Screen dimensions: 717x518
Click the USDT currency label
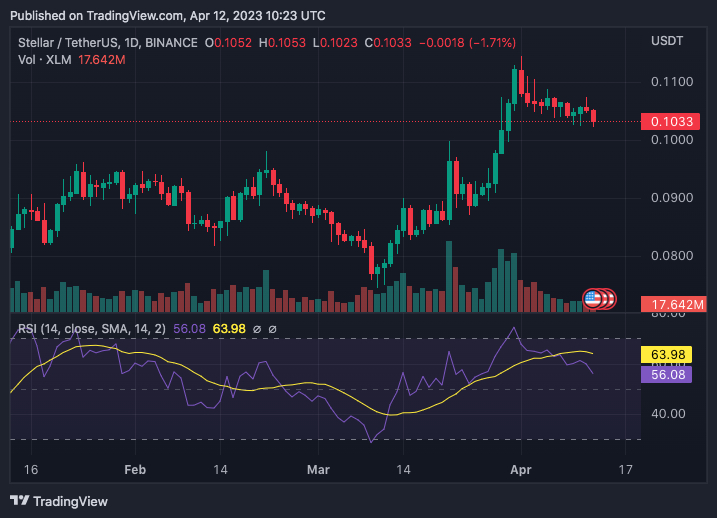click(x=667, y=41)
